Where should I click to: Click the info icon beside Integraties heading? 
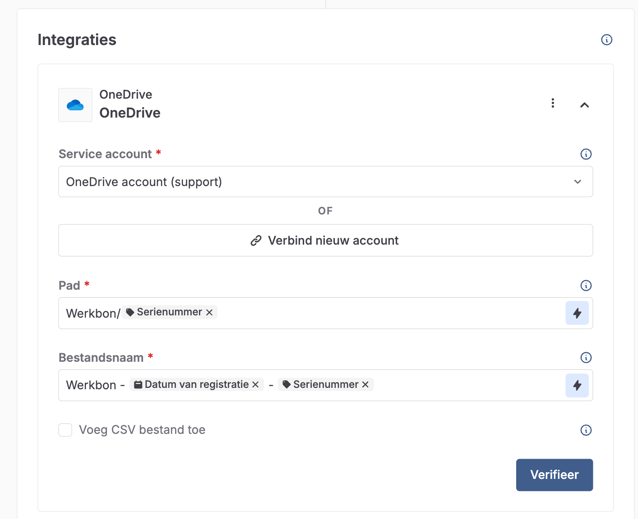[606, 40]
